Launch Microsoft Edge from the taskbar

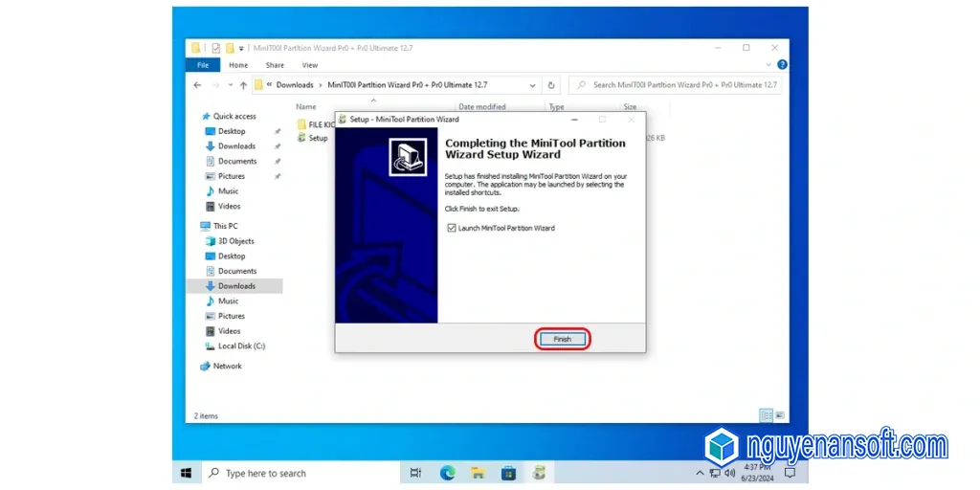tap(447, 473)
